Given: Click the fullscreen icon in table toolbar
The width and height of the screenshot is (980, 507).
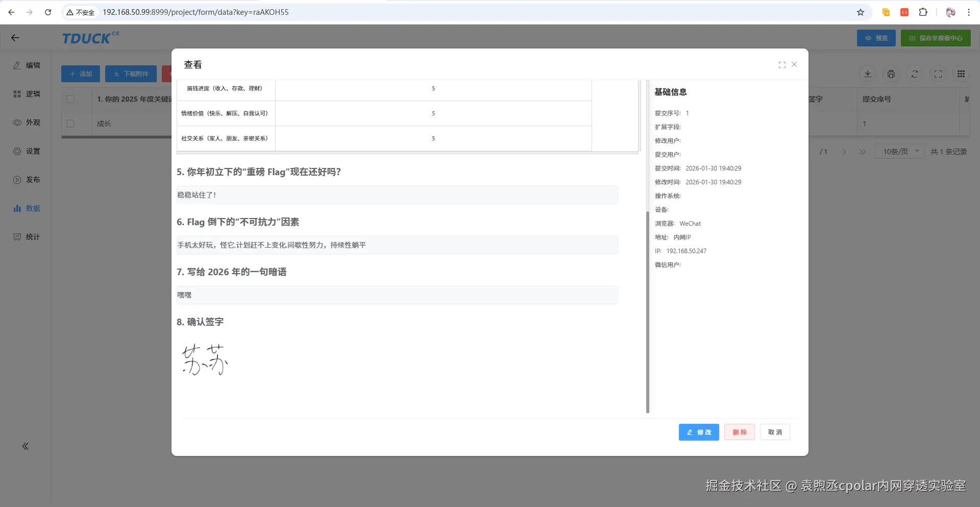Looking at the screenshot, I should (938, 74).
